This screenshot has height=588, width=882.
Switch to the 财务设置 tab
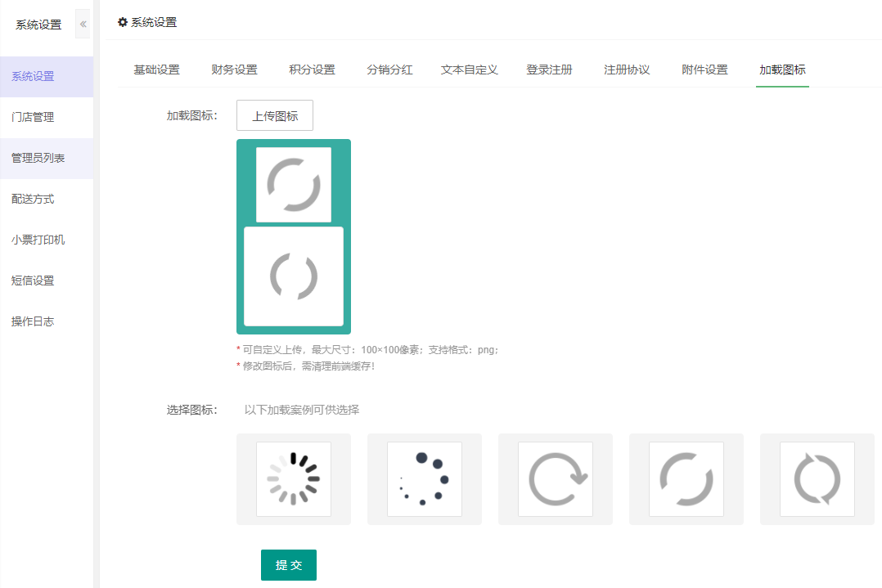point(235,70)
